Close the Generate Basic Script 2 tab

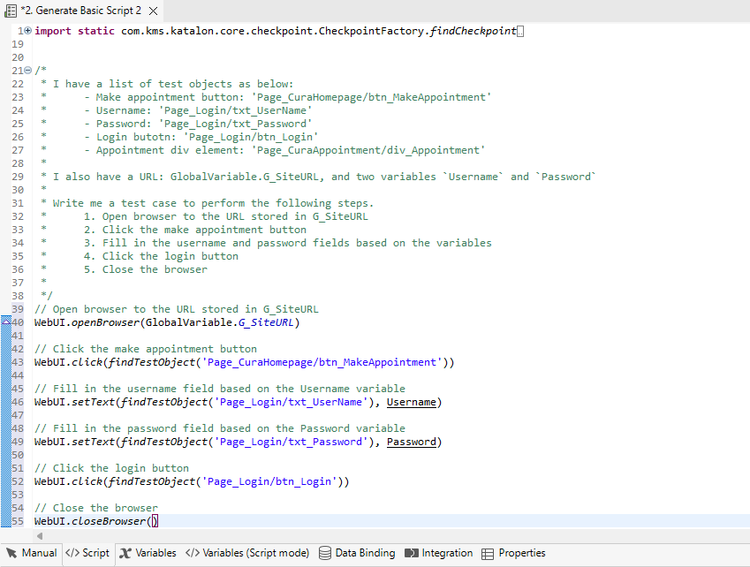pos(153,11)
